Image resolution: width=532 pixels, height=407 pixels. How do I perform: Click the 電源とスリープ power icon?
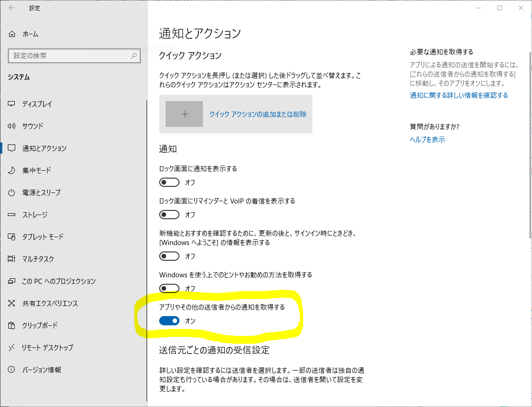click(x=12, y=192)
